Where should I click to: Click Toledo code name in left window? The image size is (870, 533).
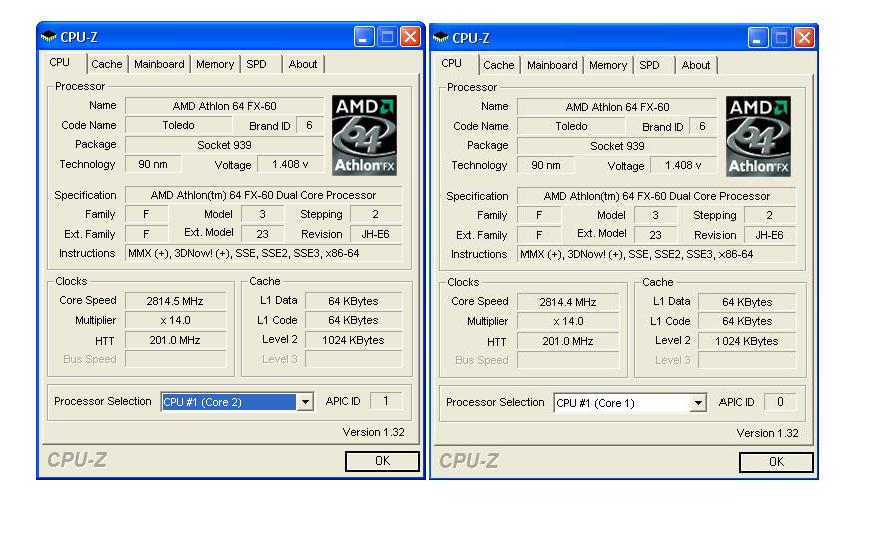pyautogui.click(x=179, y=125)
